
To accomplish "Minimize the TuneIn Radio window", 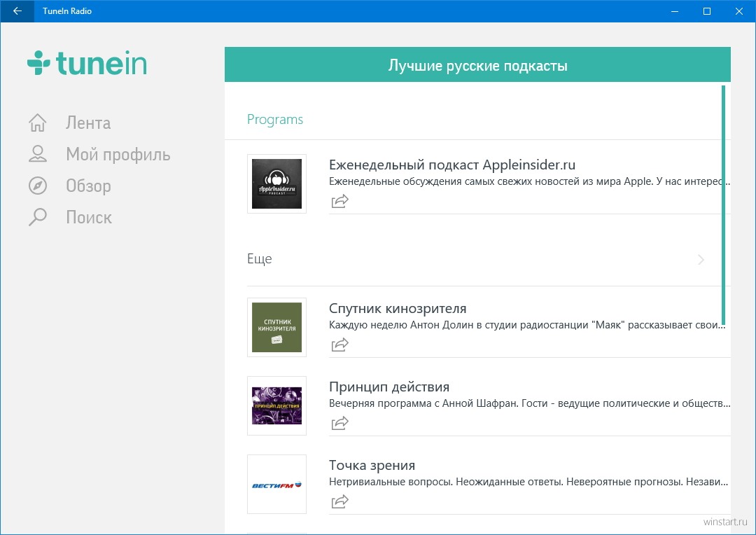I will pos(675,11).
